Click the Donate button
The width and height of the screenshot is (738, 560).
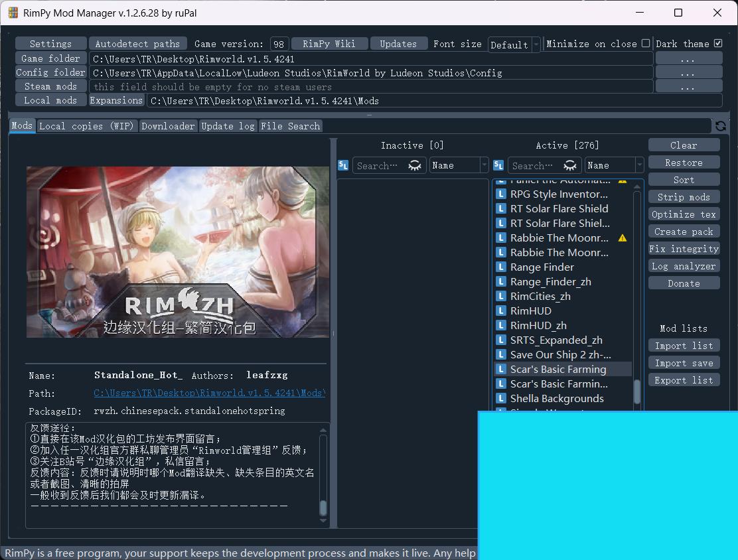coord(684,283)
